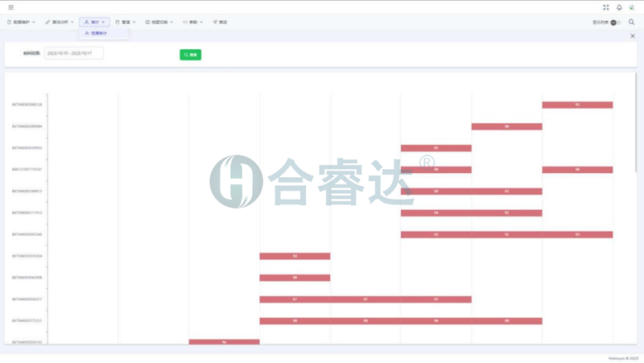Expand the 算法分析 dropdown with pencil icon
Viewport: 644px width, 363px height.
pyautogui.click(x=60, y=23)
